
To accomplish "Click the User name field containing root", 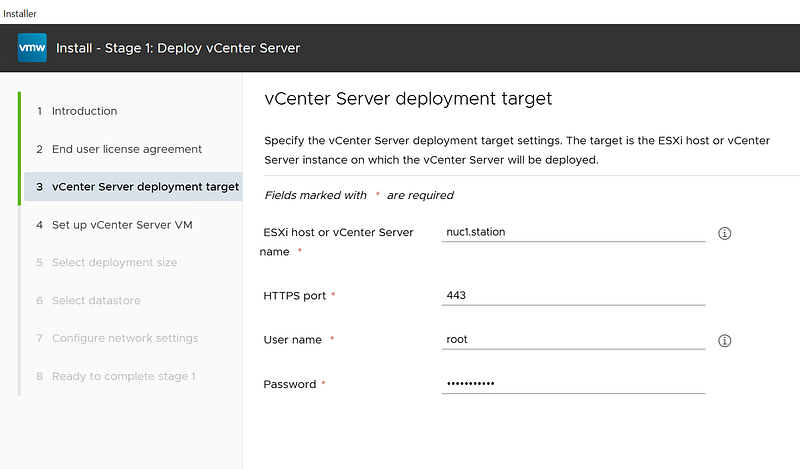I will pos(573,339).
